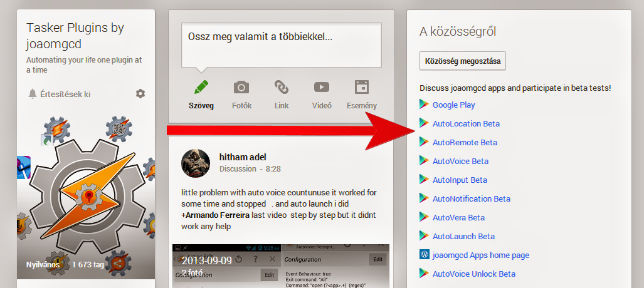Open the AutoLaunch Beta link
The height and width of the screenshot is (288, 644).
463,237
